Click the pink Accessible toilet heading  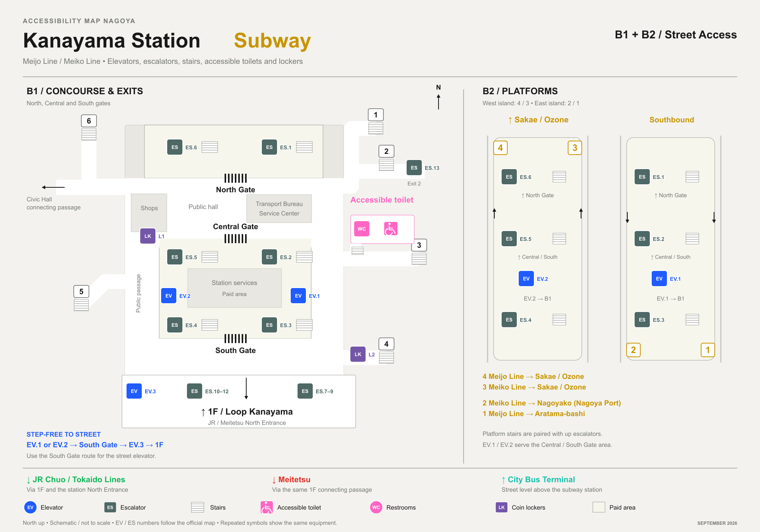[x=382, y=200]
